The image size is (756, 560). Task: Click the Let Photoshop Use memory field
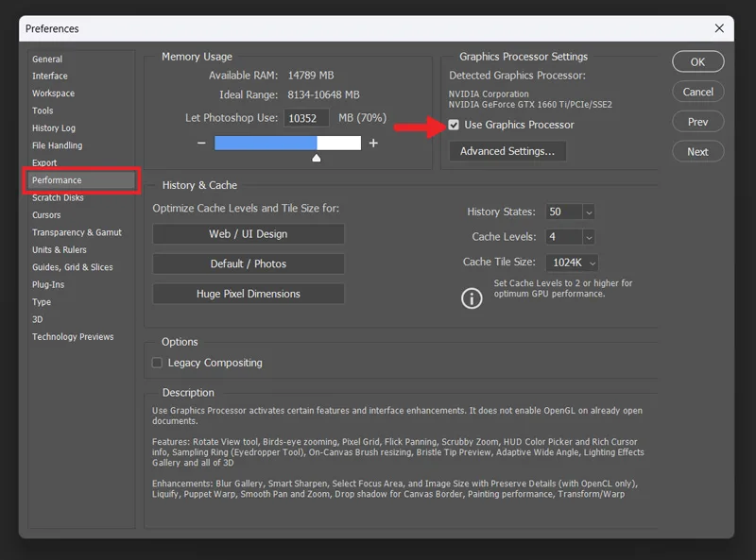(306, 118)
